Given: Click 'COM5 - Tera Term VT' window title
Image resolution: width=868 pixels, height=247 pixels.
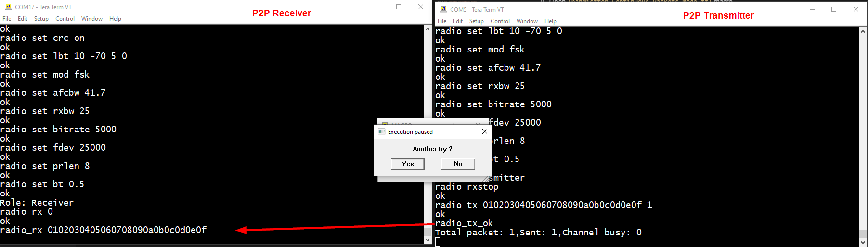Looking at the screenshot, I should pyautogui.click(x=477, y=10).
